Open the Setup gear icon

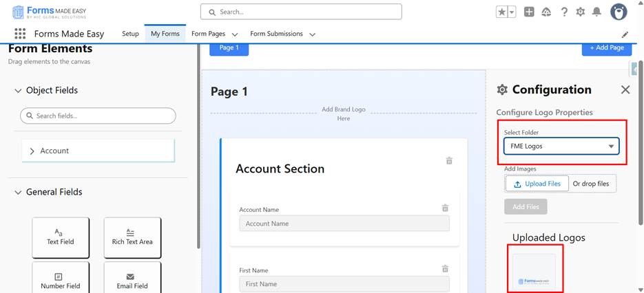pyautogui.click(x=581, y=12)
